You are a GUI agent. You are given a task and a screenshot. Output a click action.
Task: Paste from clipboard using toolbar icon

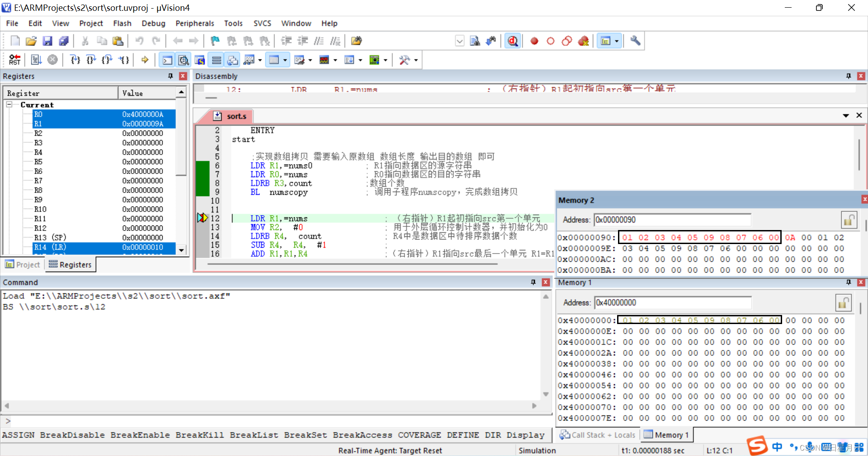point(118,41)
